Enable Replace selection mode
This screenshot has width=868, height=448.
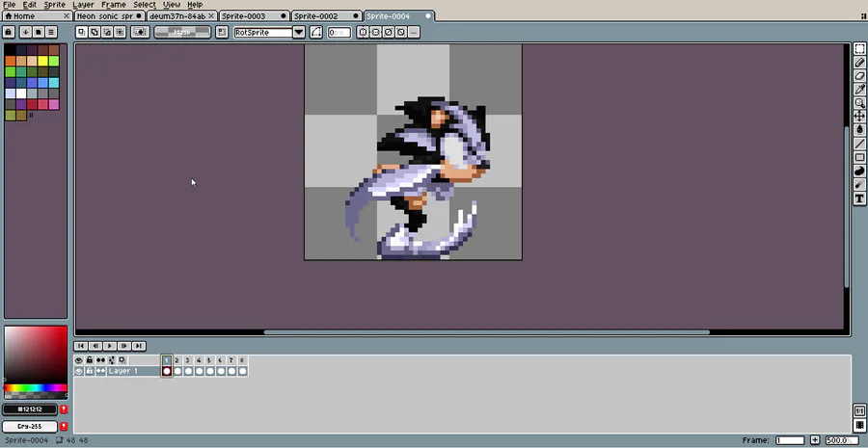point(82,32)
